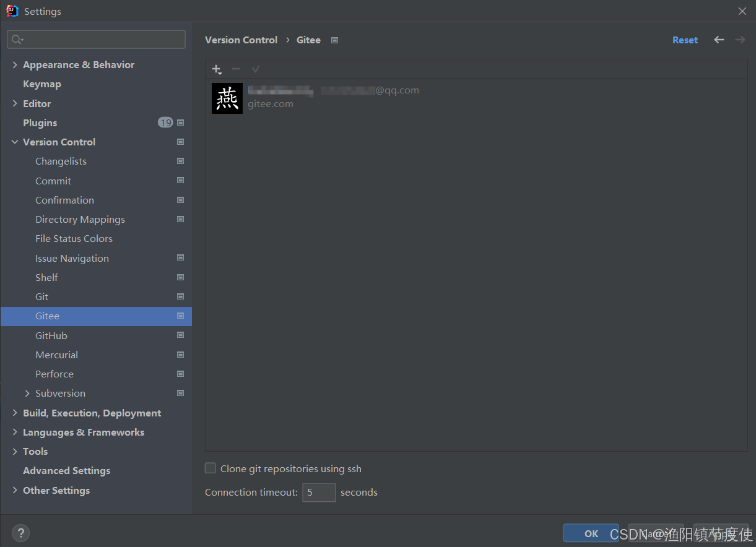The image size is (756, 547).
Task: Open Directory Mappings settings
Action: pos(80,219)
